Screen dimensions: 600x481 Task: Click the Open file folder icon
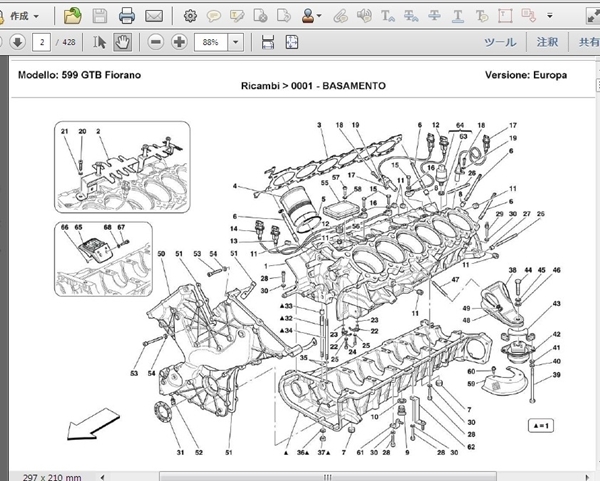coord(73,16)
